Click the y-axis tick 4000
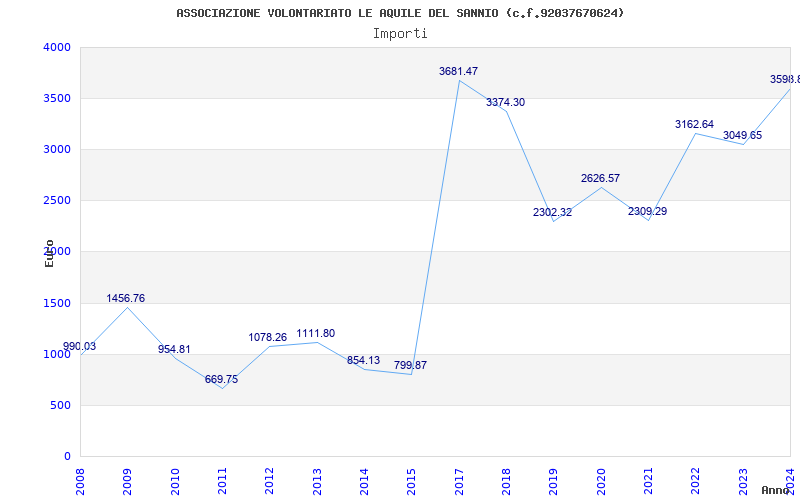The height and width of the screenshot is (500, 800). 57,47
